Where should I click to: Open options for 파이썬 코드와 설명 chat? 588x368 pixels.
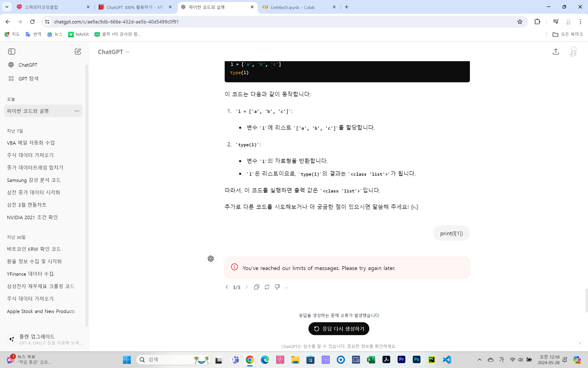click(x=77, y=111)
